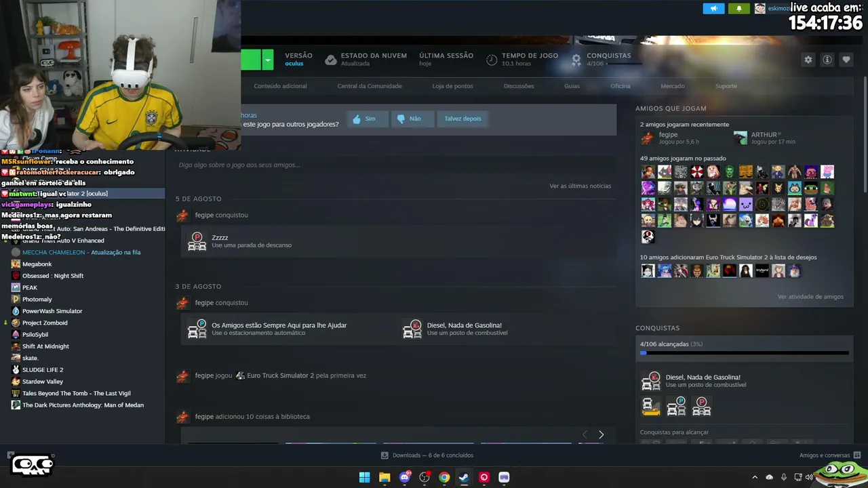Open the Oficina tab

pos(620,86)
